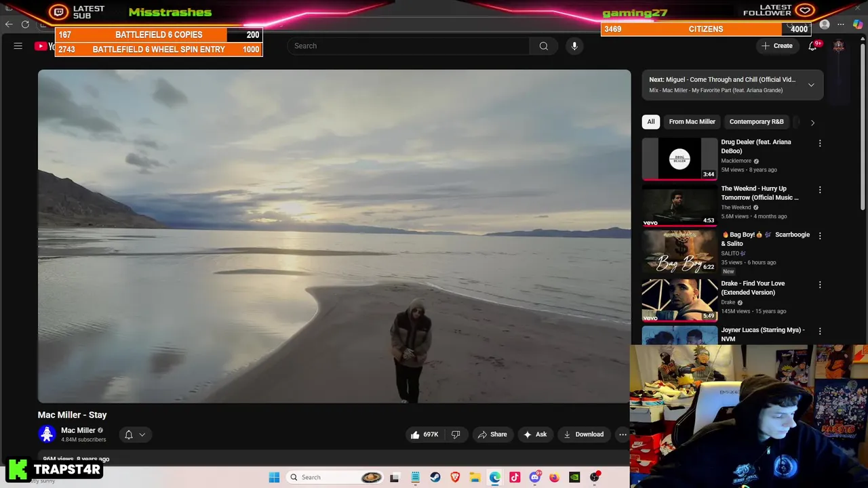The height and width of the screenshot is (488, 868).
Task: Open options menu for Joyner Lucas video
Action: pyautogui.click(x=820, y=331)
